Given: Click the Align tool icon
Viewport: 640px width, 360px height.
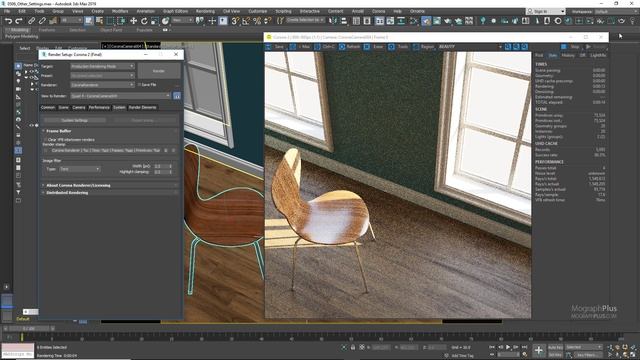Looking at the screenshot, I should pos(344,21).
